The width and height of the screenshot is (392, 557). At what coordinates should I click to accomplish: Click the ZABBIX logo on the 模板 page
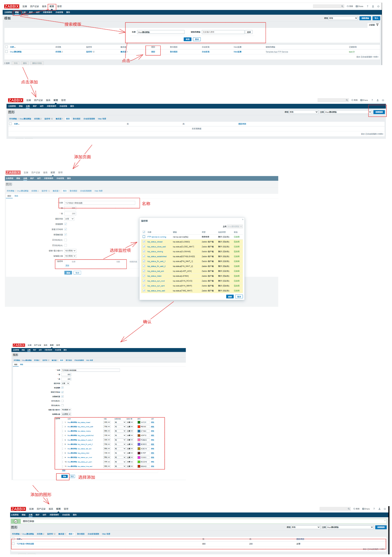point(12,6)
